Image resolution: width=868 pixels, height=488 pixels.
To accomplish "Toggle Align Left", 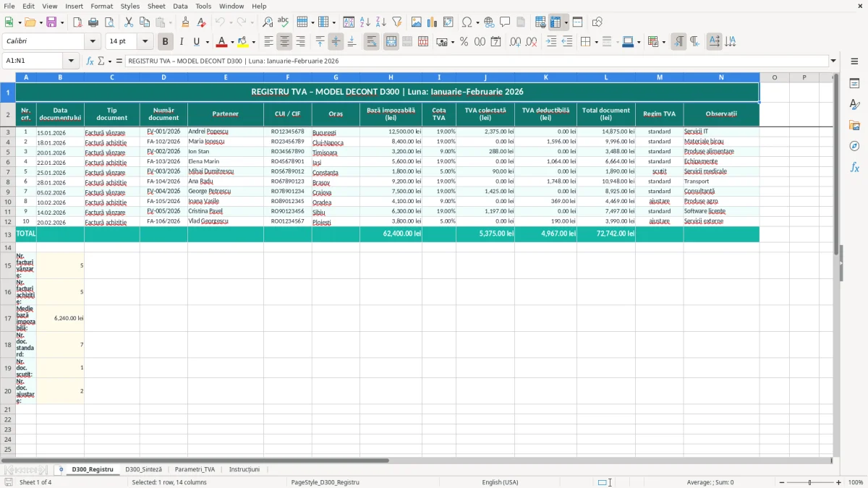I will 268,42.
